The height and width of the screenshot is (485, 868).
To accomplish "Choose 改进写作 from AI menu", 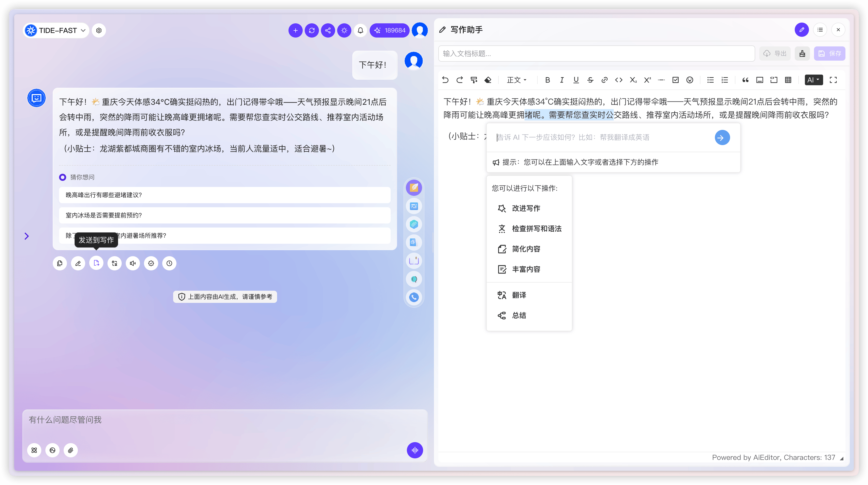I will 529,209.
